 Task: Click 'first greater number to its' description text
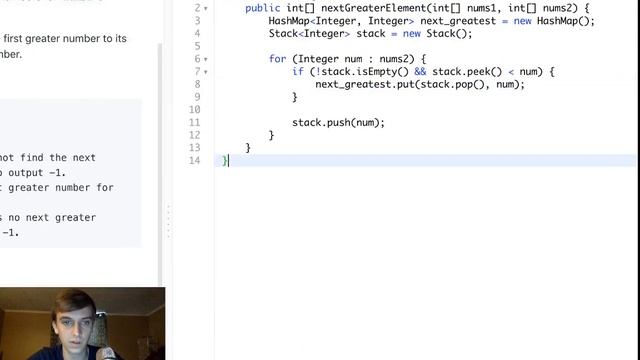[x=65, y=39]
